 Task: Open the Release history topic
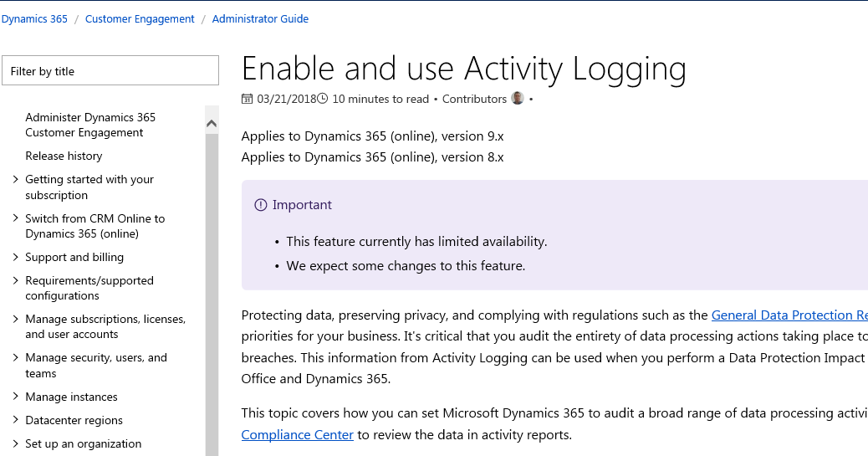64,156
